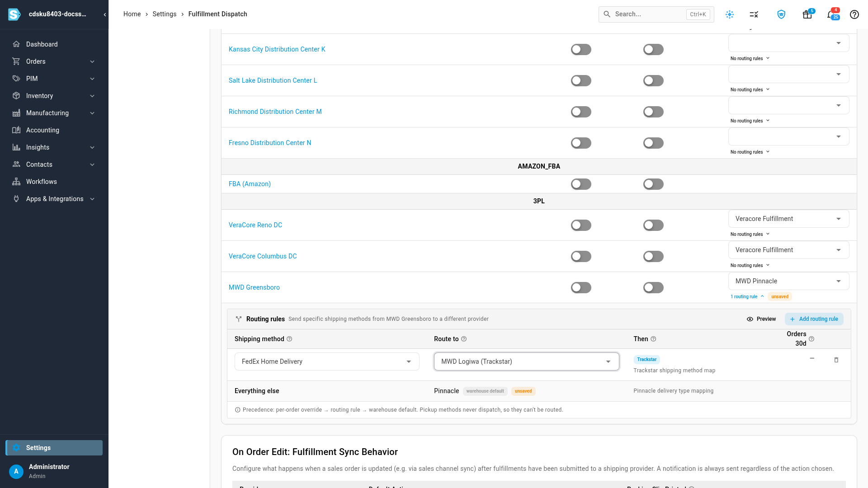Toggle first switch for MWD Greensboro
This screenshot has width=868, height=488.
coord(581,287)
